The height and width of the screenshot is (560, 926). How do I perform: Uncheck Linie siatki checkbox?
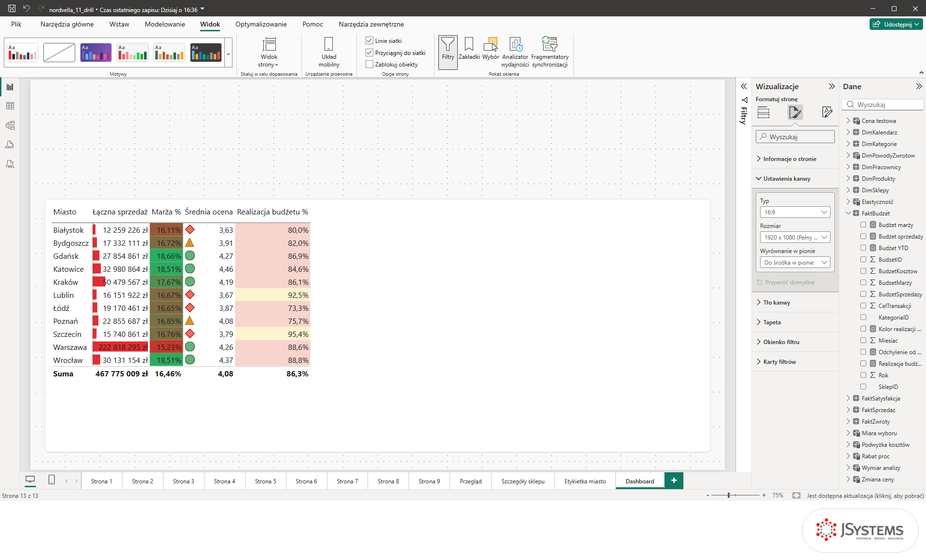[x=369, y=40]
